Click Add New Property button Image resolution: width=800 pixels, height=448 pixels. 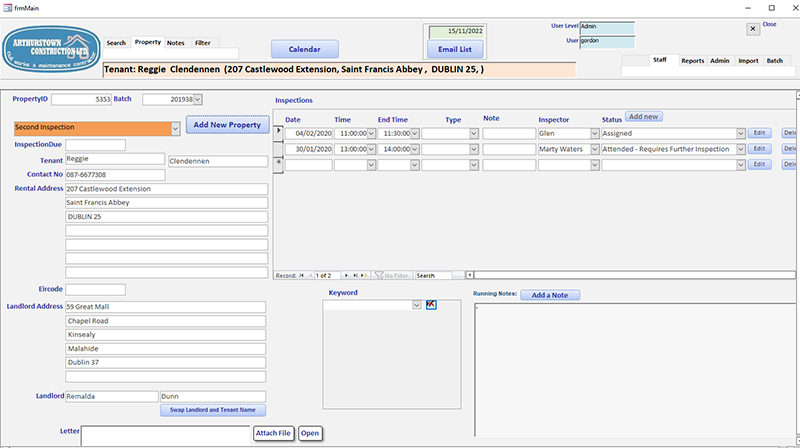point(227,125)
